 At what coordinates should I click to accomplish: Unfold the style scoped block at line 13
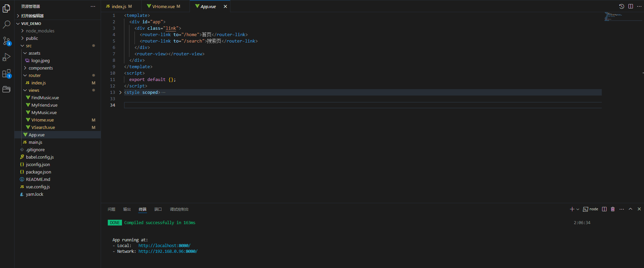click(120, 92)
